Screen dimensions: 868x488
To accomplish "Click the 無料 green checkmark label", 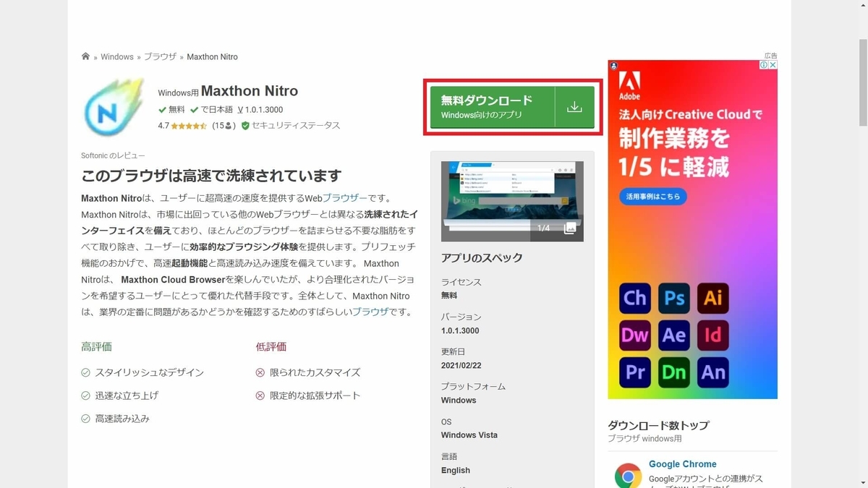I will point(172,110).
